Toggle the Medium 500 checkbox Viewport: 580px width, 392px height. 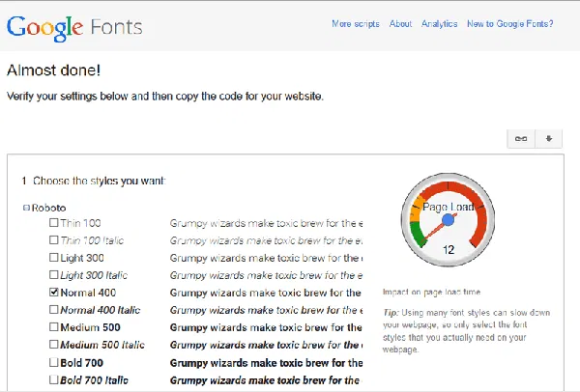point(54,327)
